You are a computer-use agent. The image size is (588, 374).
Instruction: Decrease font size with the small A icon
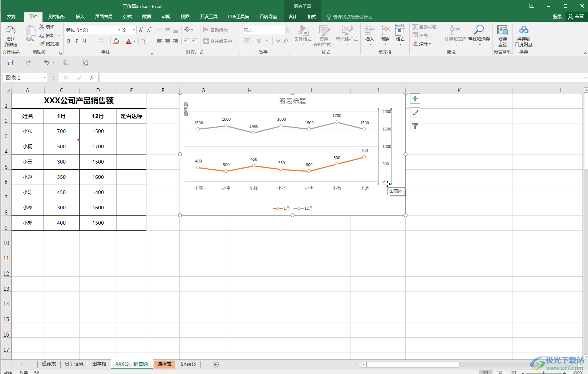[149, 30]
